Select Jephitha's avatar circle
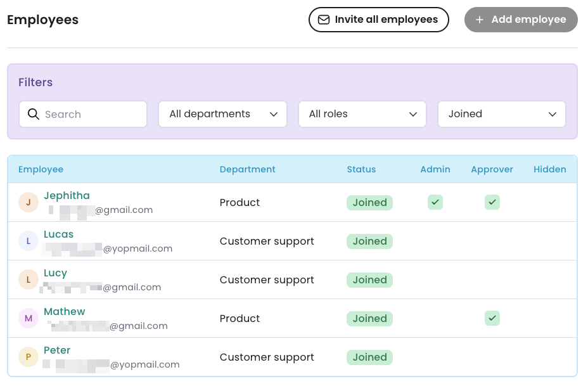The image size is (588, 386). pos(29,202)
